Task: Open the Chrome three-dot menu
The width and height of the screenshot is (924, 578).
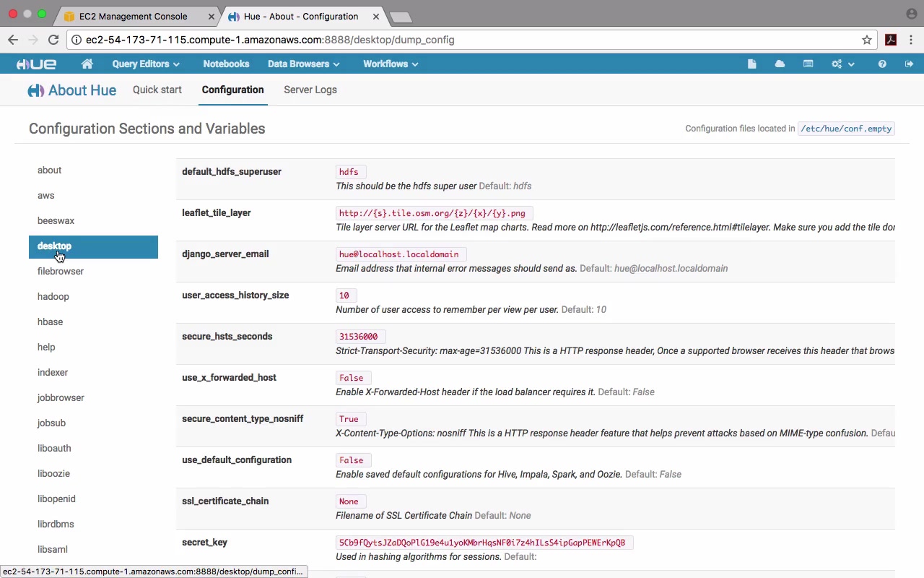Action: pyautogui.click(x=911, y=40)
